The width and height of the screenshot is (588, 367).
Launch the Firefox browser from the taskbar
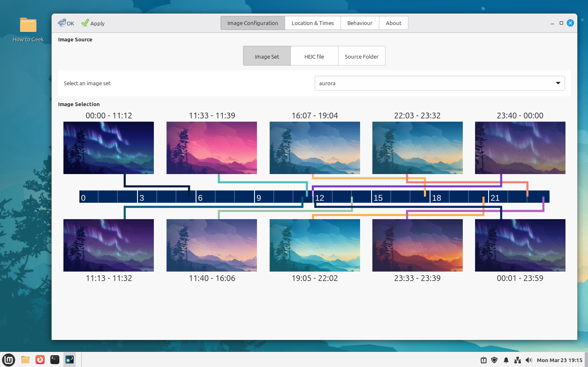[x=40, y=360]
